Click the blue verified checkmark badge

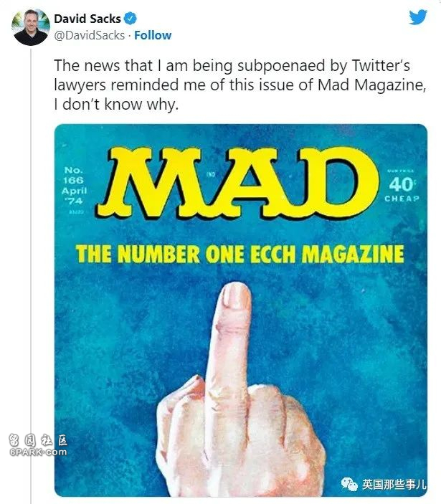[131, 19]
